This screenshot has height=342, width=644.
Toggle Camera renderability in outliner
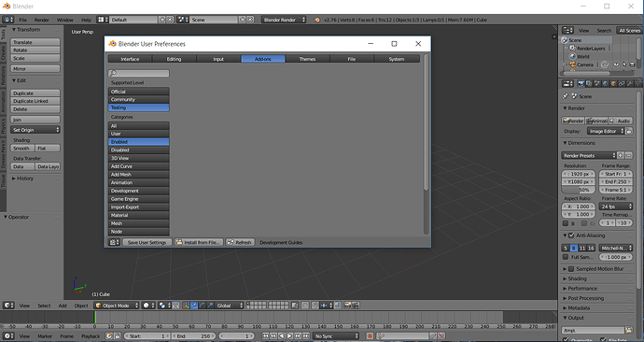click(632, 64)
